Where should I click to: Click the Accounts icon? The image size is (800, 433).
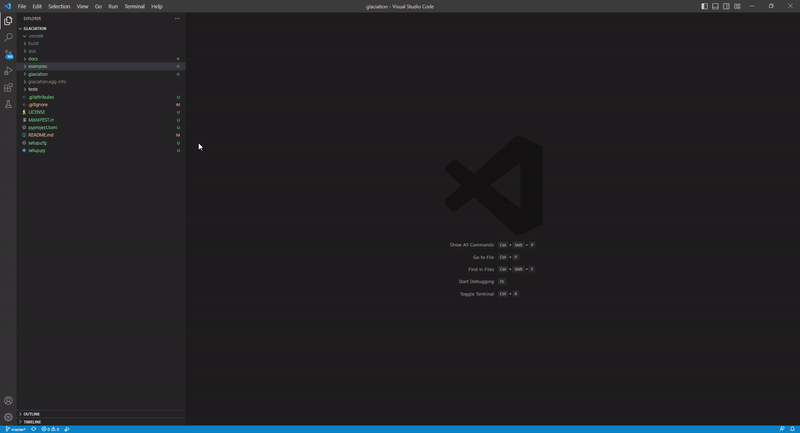(x=8, y=401)
